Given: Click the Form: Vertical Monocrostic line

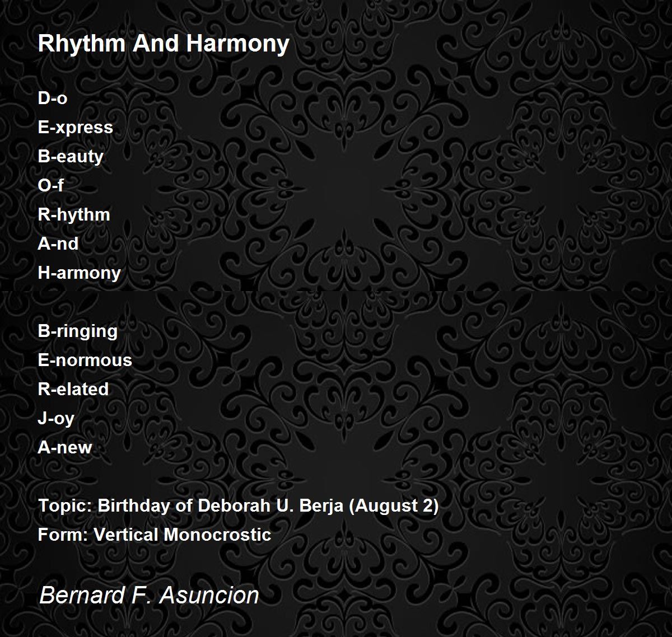Looking at the screenshot, I should 155,535.
